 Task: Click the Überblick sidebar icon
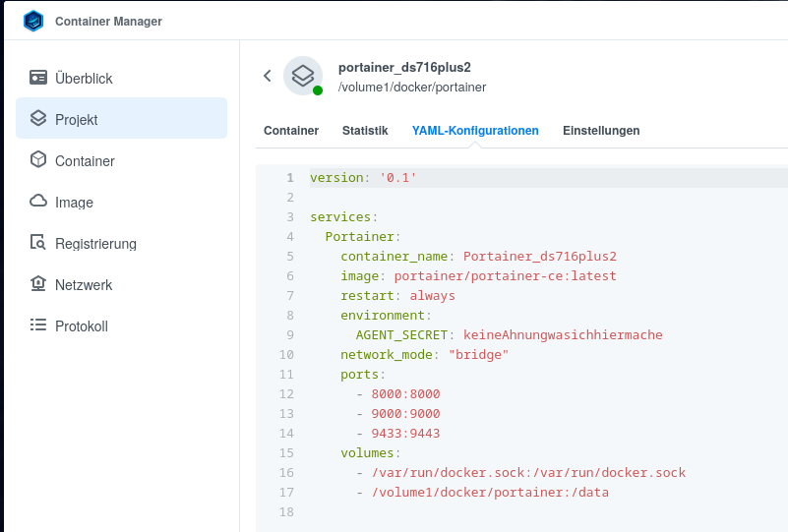point(38,78)
